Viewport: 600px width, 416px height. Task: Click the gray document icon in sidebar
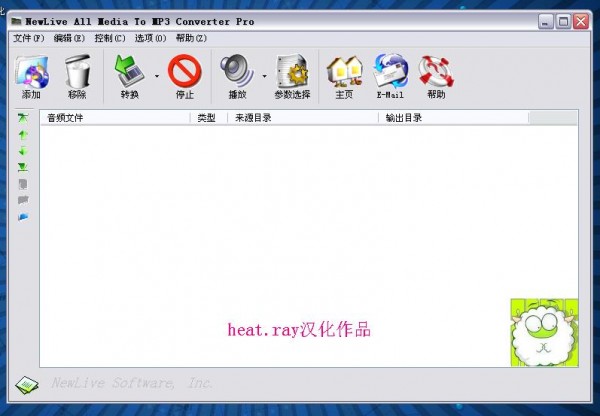point(23,184)
